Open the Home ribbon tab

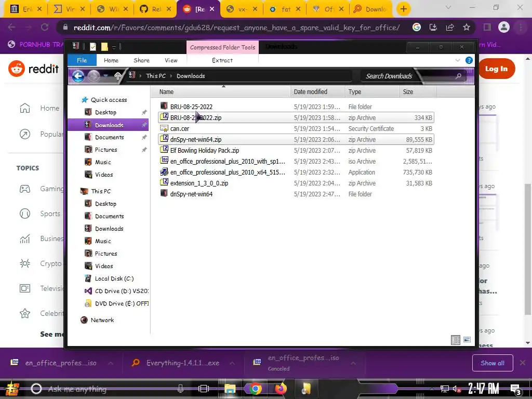(x=111, y=60)
